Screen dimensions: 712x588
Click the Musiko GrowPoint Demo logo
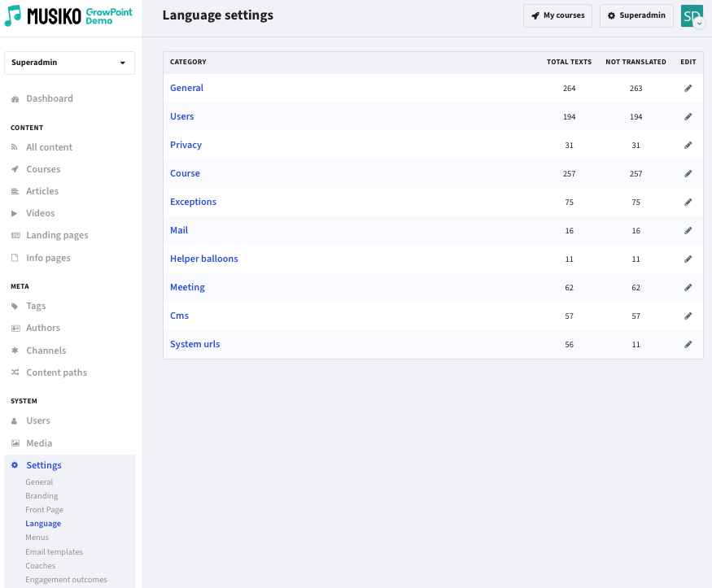[68, 16]
